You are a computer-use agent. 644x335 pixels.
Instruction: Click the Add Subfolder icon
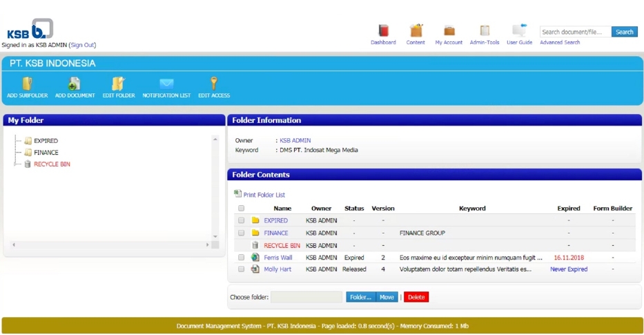[27, 84]
